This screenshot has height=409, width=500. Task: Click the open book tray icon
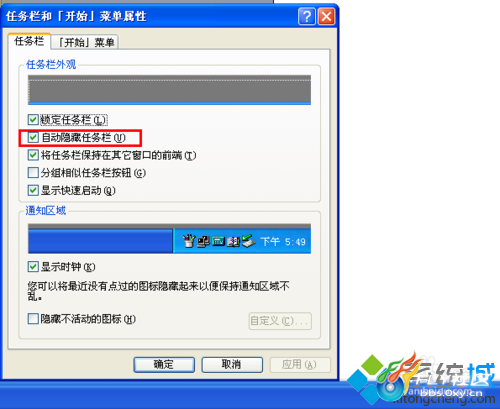[x=233, y=242]
